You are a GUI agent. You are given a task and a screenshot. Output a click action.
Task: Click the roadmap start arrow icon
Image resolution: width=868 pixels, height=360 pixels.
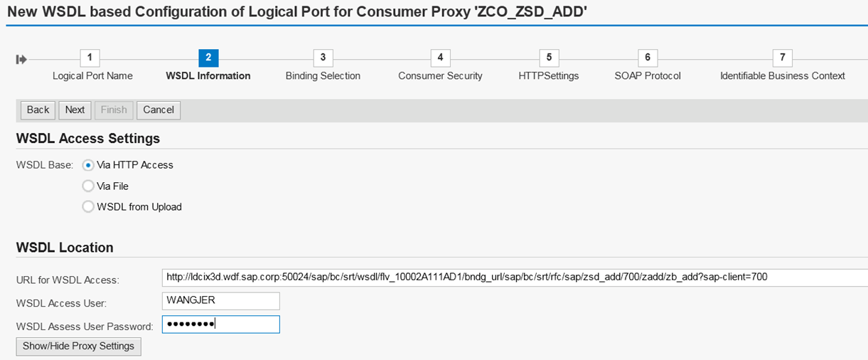[x=21, y=59]
